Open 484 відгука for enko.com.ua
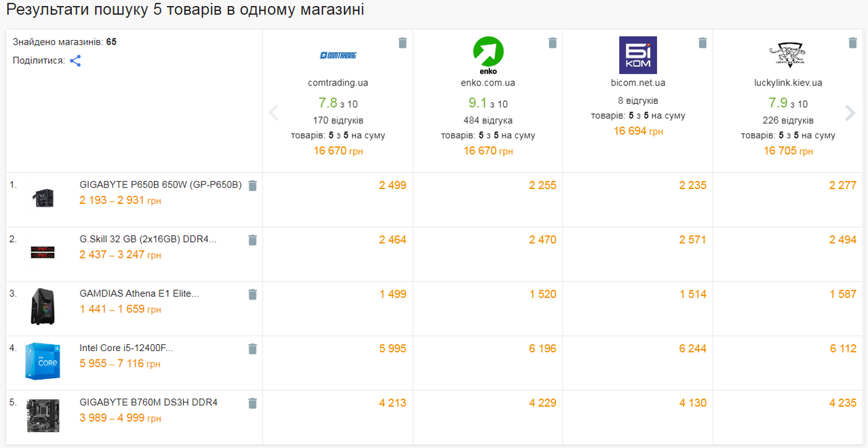Viewport: 868px width, 448px height. click(488, 121)
